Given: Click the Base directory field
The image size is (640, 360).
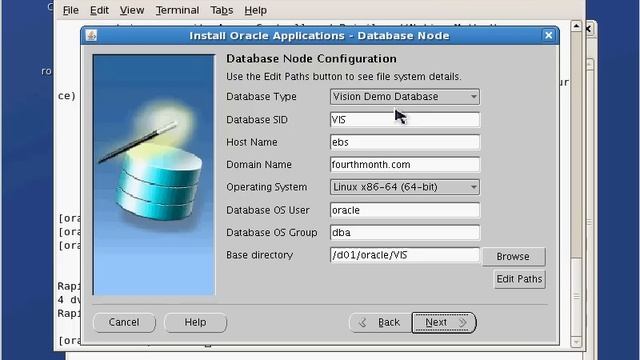Looking at the screenshot, I should pyautogui.click(x=405, y=255).
